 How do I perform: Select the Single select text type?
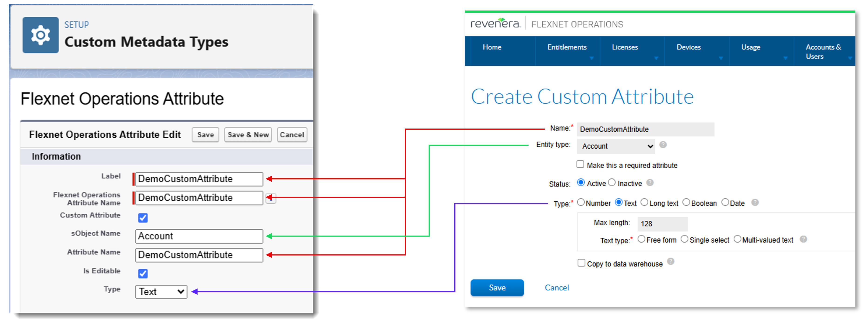(x=684, y=239)
